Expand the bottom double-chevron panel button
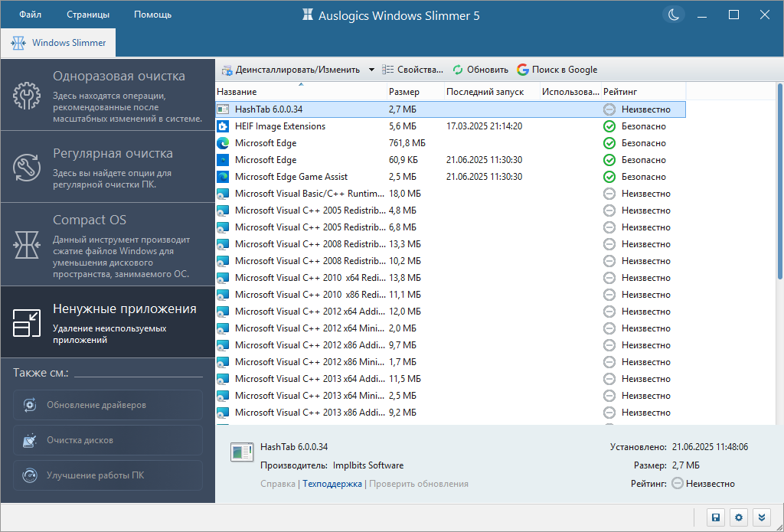 (762, 517)
